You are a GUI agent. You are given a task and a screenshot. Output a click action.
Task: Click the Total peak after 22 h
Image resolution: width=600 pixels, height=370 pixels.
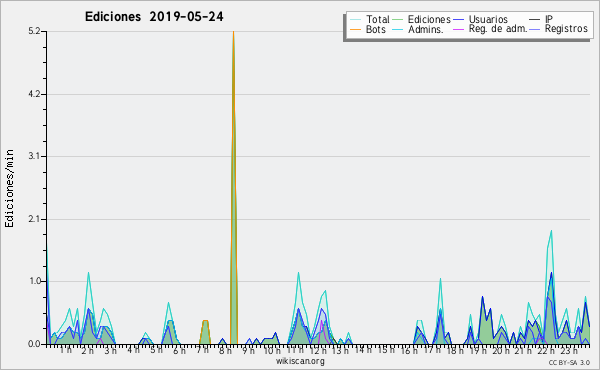(x=551, y=231)
